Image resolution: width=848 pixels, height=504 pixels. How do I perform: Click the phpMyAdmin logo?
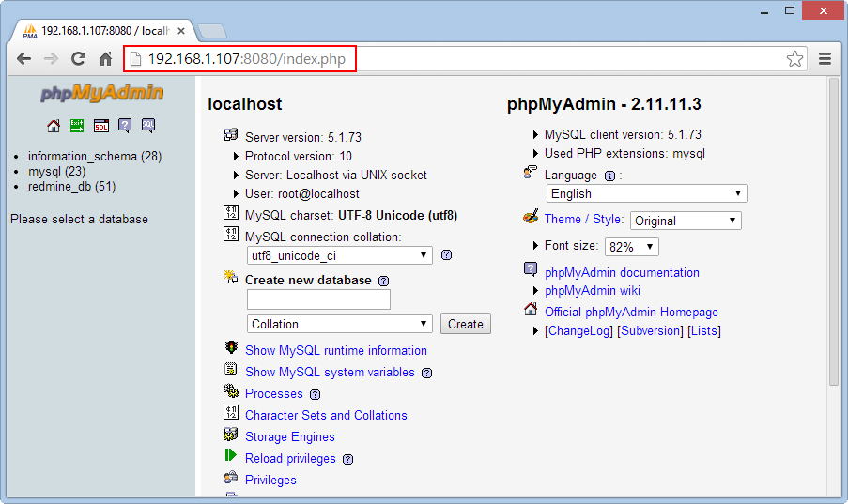[101, 93]
